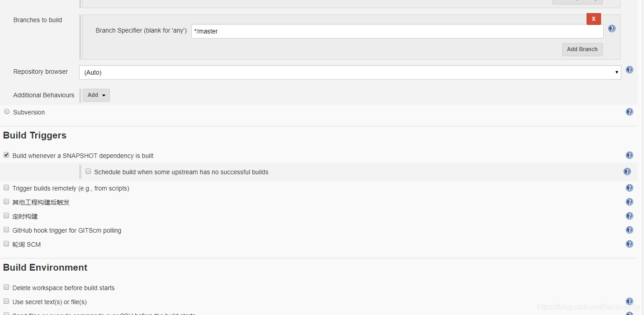Show help for GitHub hook trigger option
Viewport: 644px width, 315px height.
click(x=630, y=230)
